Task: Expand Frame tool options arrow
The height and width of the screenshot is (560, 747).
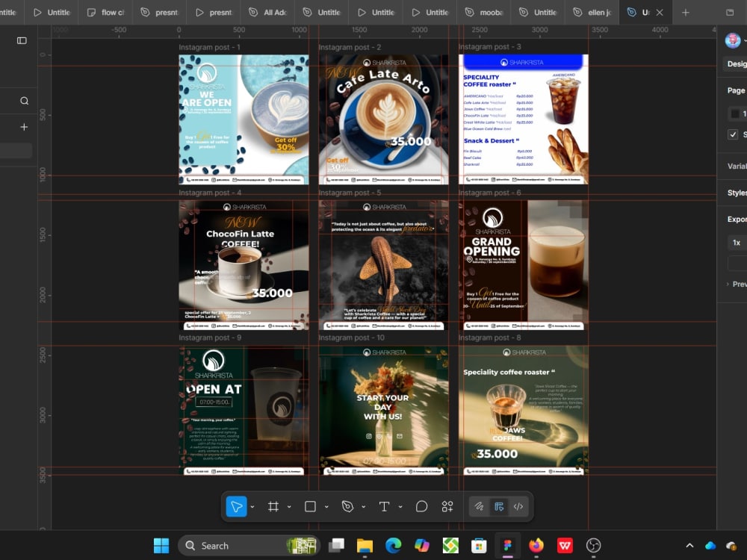Action: pyautogui.click(x=289, y=507)
